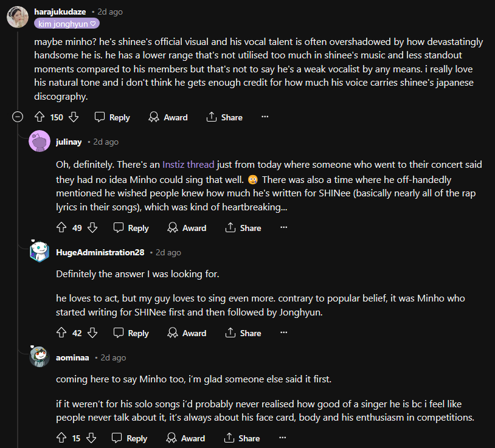This screenshot has height=448, width=495.
Task: Open more options on aominaa's comment
Action: click(282, 438)
